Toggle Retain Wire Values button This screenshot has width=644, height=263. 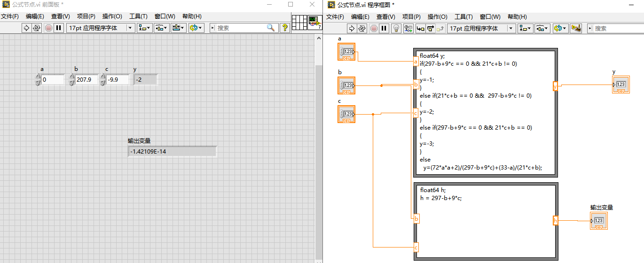tap(408, 29)
